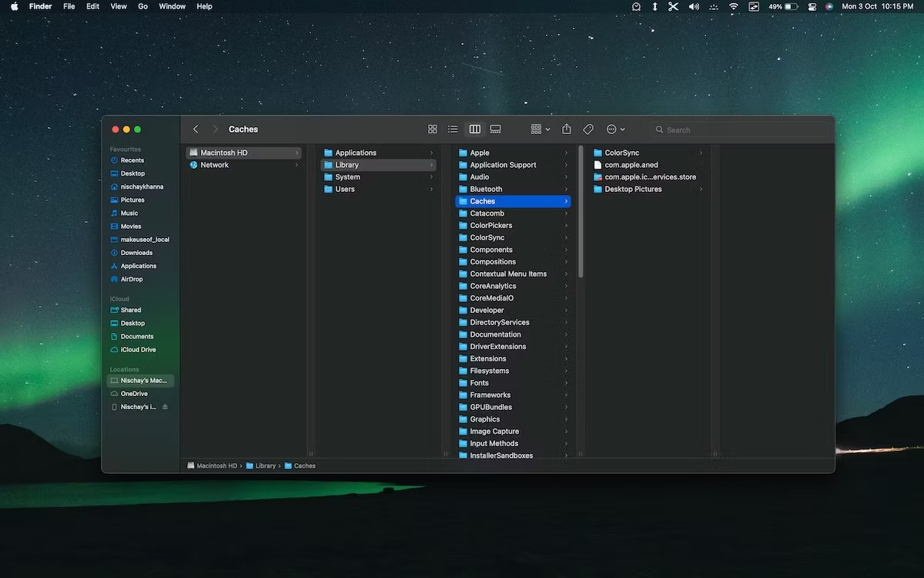Expand the Users folder chevron
This screenshot has width=924, height=578.
(431, 190)
